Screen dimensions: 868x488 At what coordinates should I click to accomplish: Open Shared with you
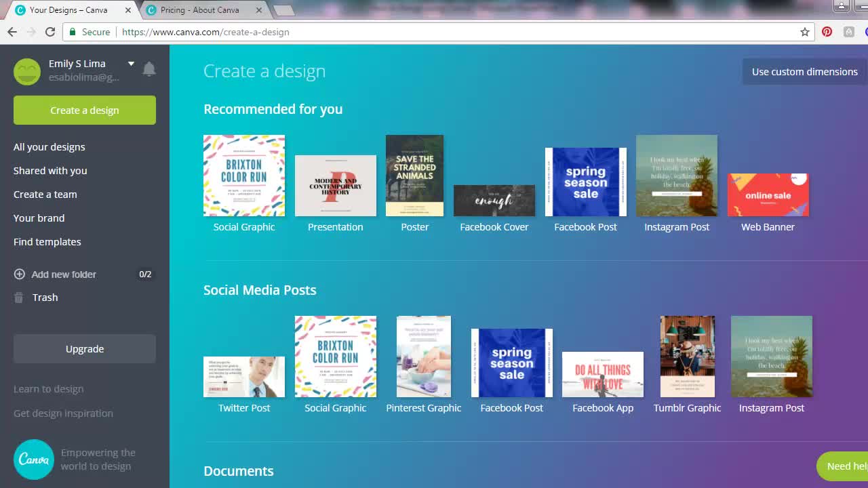coord(50,171)
